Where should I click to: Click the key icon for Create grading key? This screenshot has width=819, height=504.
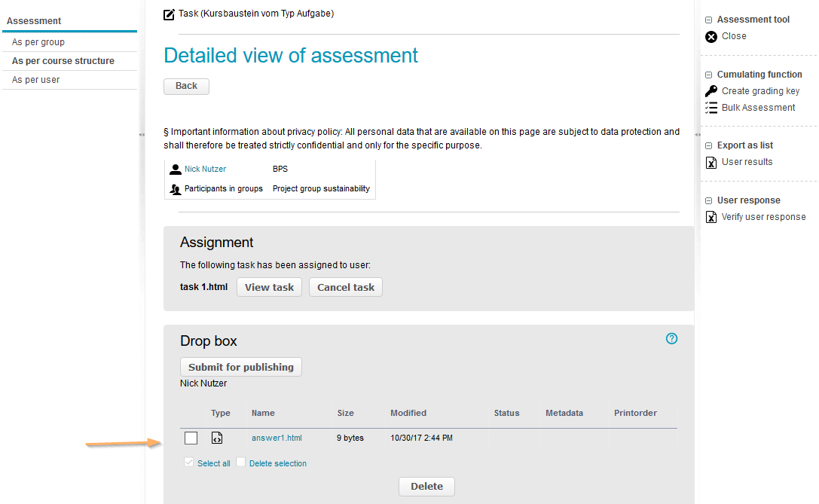coord(711,91)
